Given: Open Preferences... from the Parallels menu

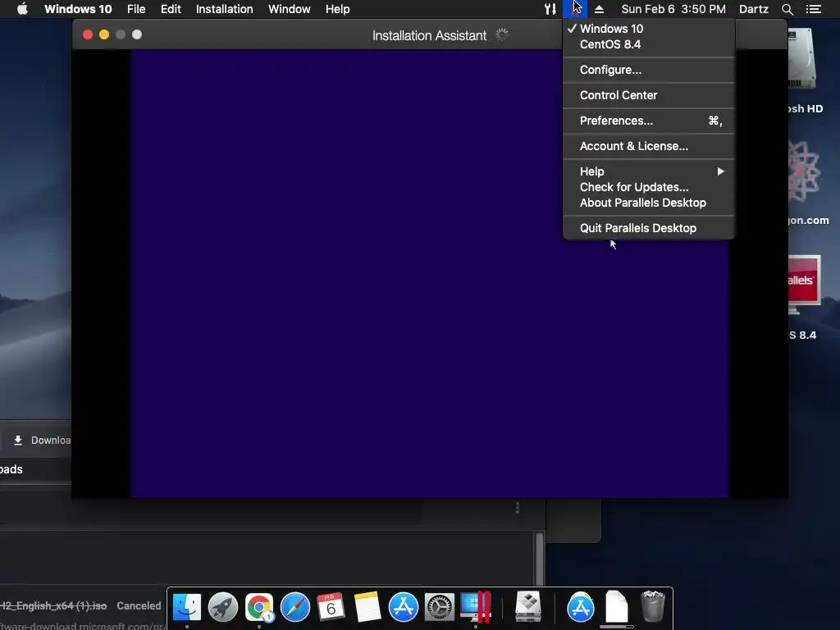Looking at the screenshot, I should (x=649, y=121).
